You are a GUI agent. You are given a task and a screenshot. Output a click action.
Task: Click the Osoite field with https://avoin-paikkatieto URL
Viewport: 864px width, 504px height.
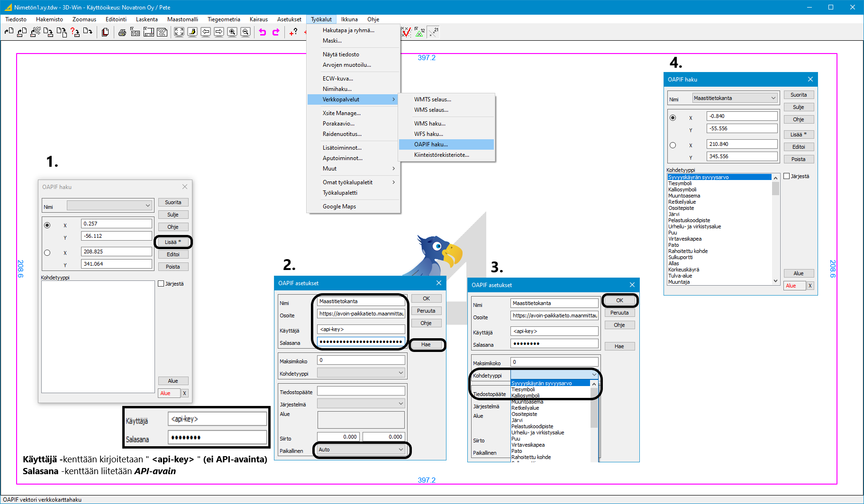click(x=361, y=314)
